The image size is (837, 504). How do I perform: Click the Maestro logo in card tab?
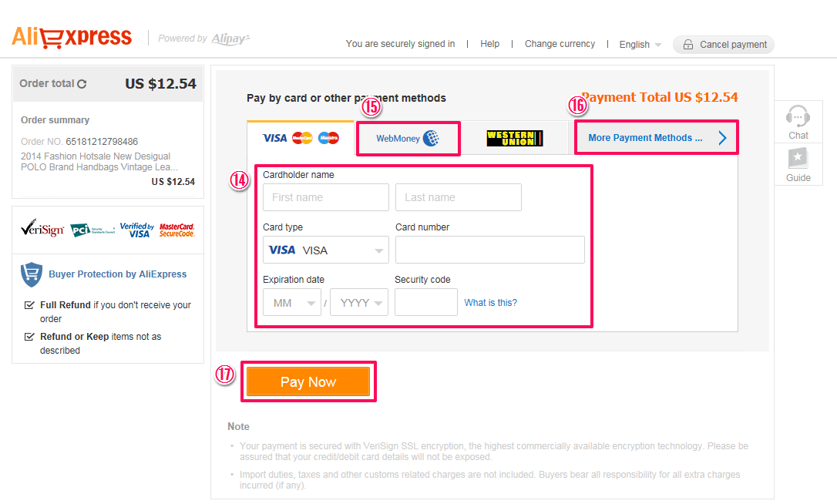[x=328, y=138]
